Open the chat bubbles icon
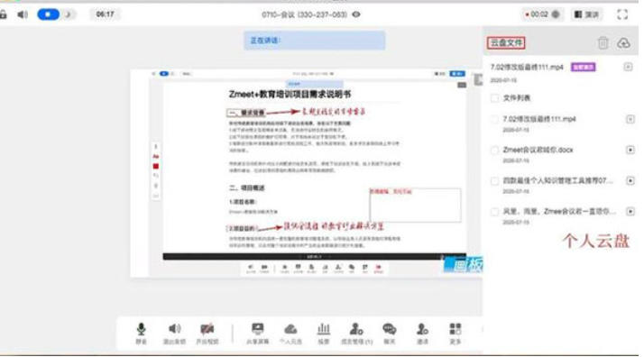This screenshot has width=644, height=357. pyautogui.click(x=390, y=329)
